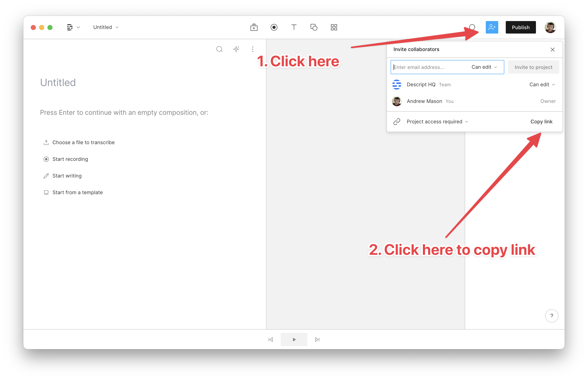Open the templates grid icon
Viewport: 588px width, 380px height.
334,27
